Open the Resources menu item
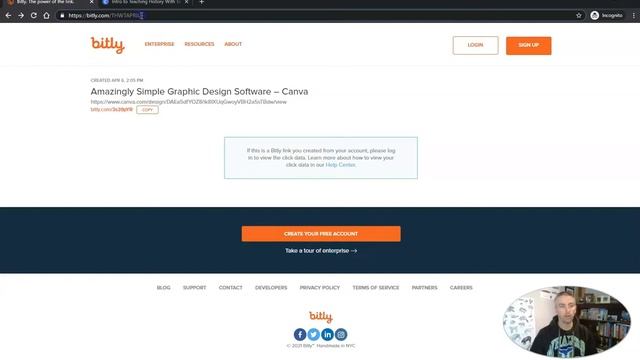 (199, 44)
